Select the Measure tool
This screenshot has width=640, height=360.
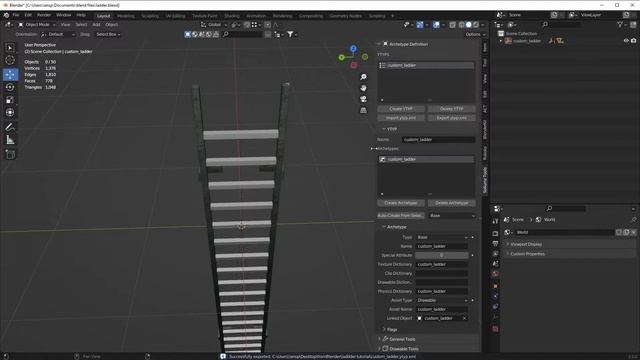pyautogui.click(x=10, y=140)
